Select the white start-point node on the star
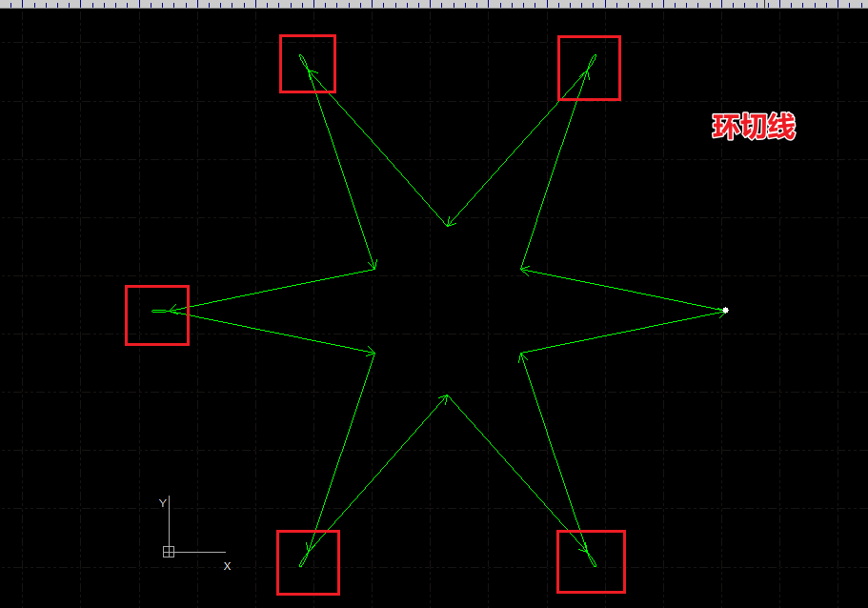868x608 pixels. pyautogui.click(x=725, y=311)
